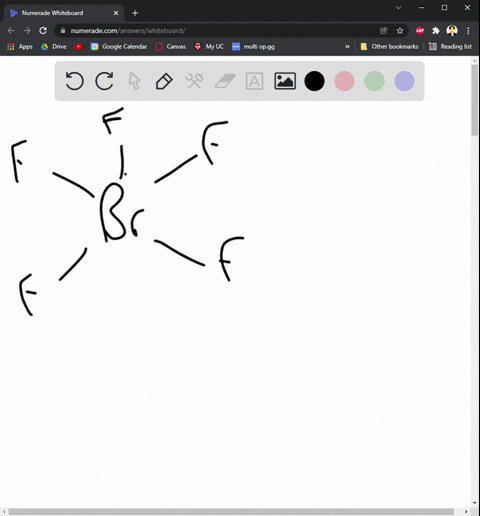Open the tab search dropdown arrow
This screenshot has width=480, height=516.
tap(398, 7)
